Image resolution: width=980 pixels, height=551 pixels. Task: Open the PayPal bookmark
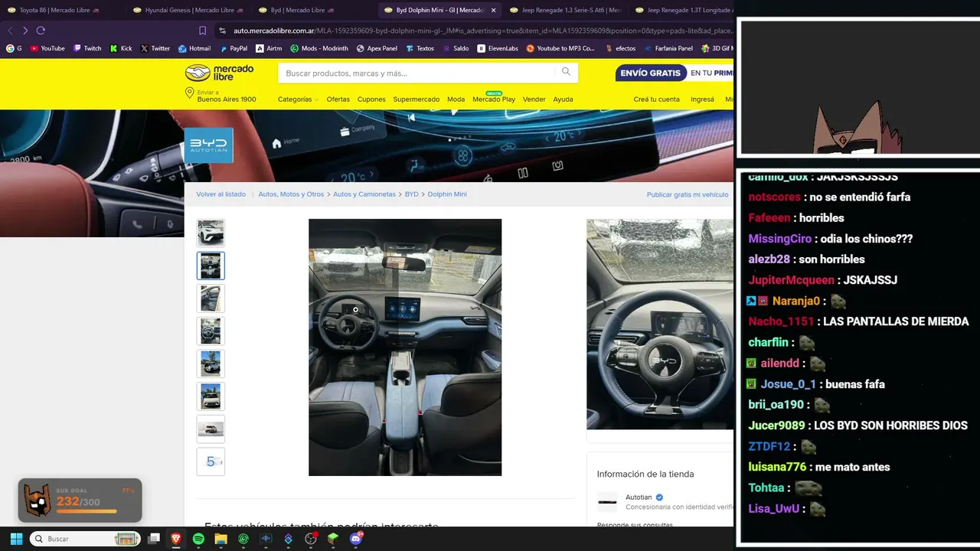point(234,48)
